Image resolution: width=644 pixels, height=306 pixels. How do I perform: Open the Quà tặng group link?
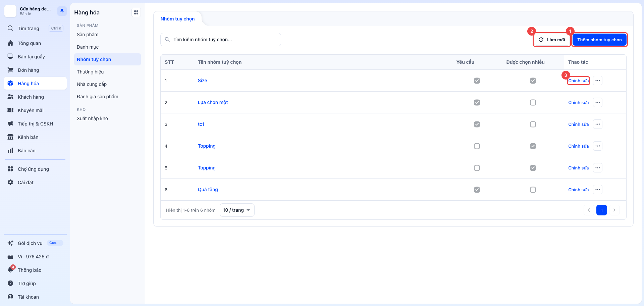click(208, 190)
